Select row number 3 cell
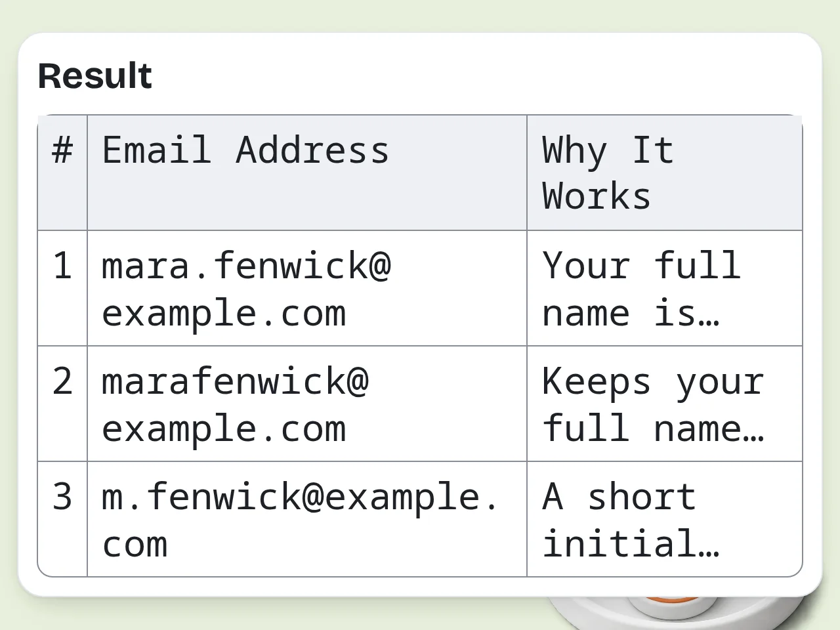Screen dimensions: 840x630 point(62,519)
